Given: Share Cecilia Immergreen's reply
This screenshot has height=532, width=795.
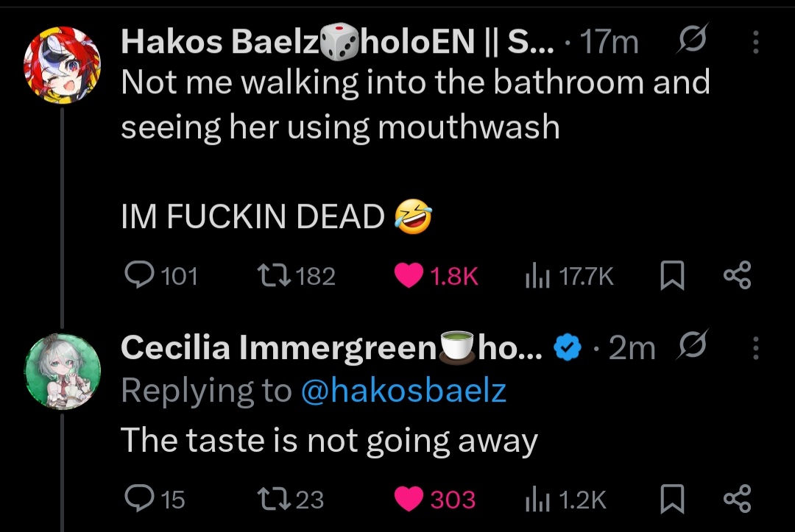Looking at the screenshot, I should [737, 499].
